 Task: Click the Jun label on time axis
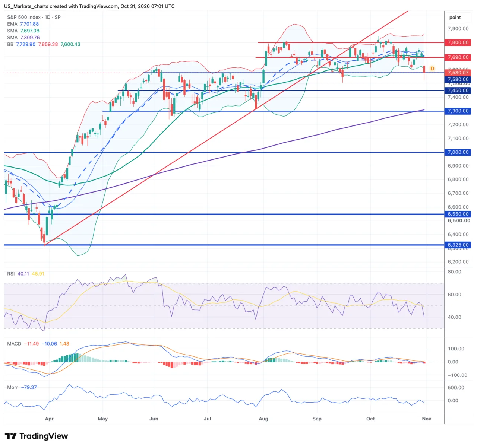(x=154, y=419)
